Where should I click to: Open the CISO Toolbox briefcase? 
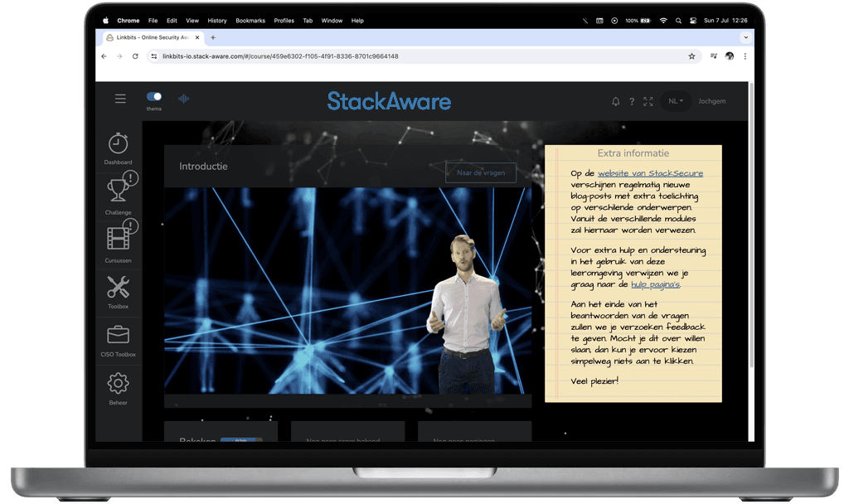(118, 341)
